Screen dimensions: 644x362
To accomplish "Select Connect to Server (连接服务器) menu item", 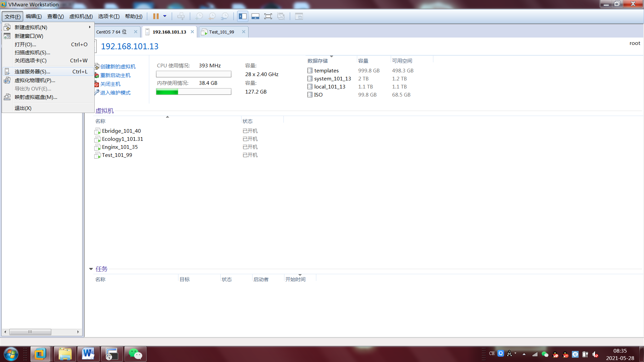I will click(x=32, y=72).
